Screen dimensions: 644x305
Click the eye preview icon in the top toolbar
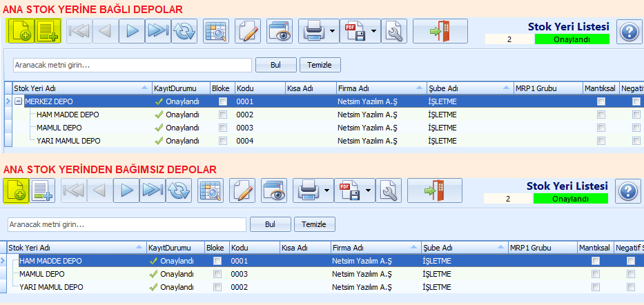280,31
